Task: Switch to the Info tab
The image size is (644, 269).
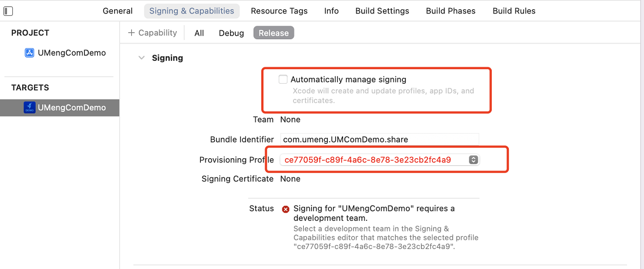Action: 331,11
